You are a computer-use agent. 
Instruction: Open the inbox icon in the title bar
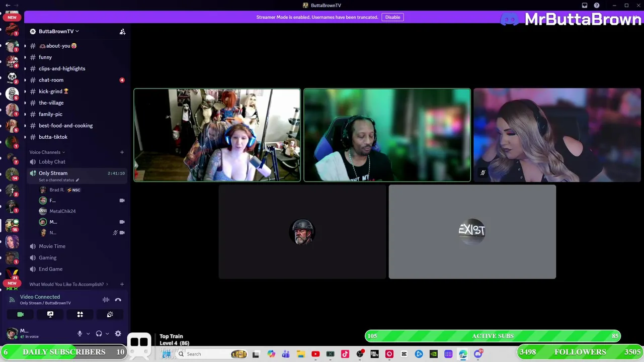pyautogui.click(x=585, y=6)
